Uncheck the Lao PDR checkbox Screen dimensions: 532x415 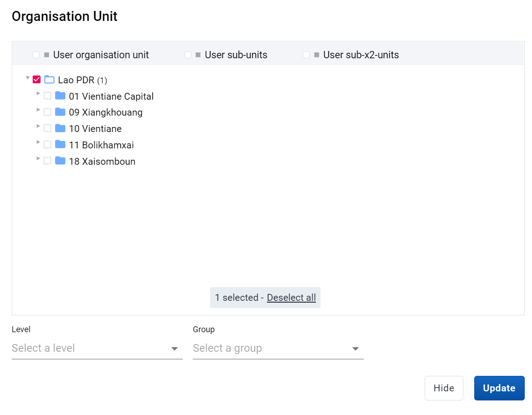[37, 80]
